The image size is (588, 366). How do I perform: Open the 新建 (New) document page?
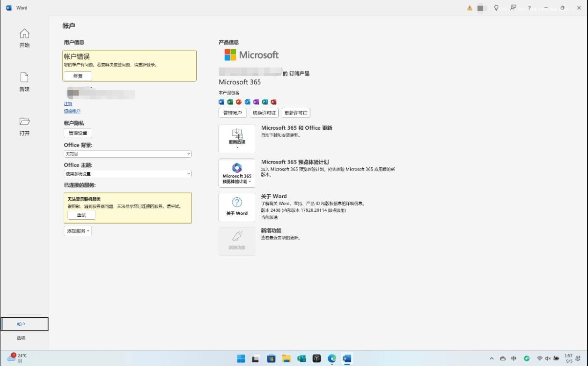point(24,82)
